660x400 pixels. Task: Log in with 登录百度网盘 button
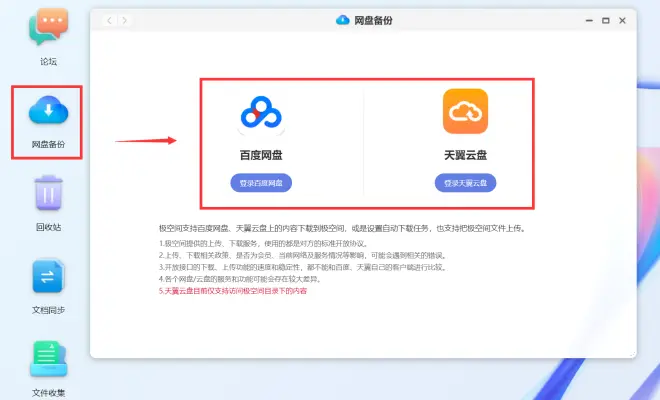click(x=261, y=183)
